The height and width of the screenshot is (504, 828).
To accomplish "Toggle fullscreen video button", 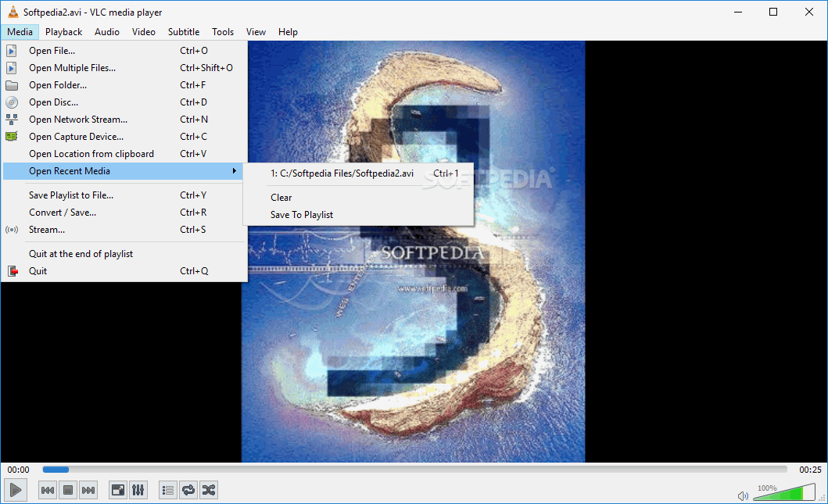I will (x=118, y=490).
